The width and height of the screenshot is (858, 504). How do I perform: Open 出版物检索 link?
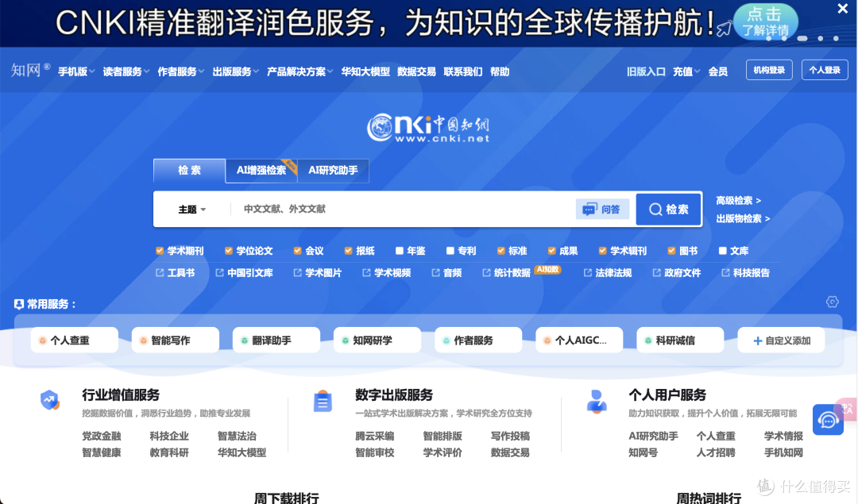click(743, 218)
